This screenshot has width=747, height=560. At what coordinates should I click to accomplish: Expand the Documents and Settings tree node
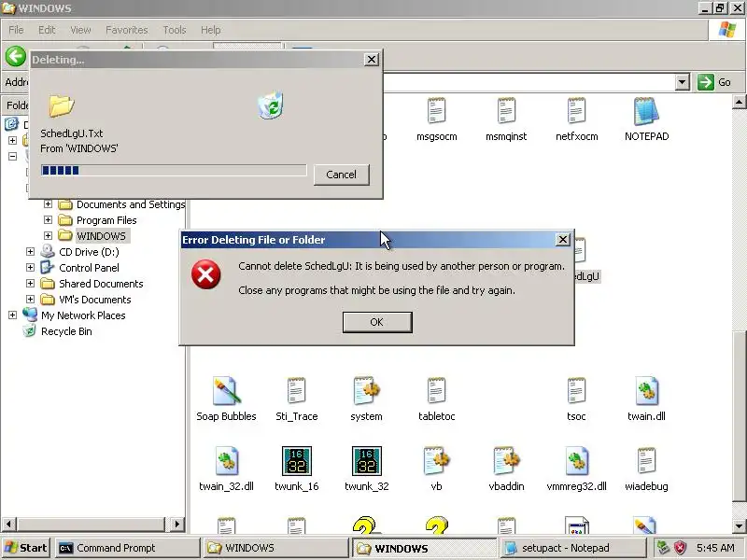pos(48,204)
